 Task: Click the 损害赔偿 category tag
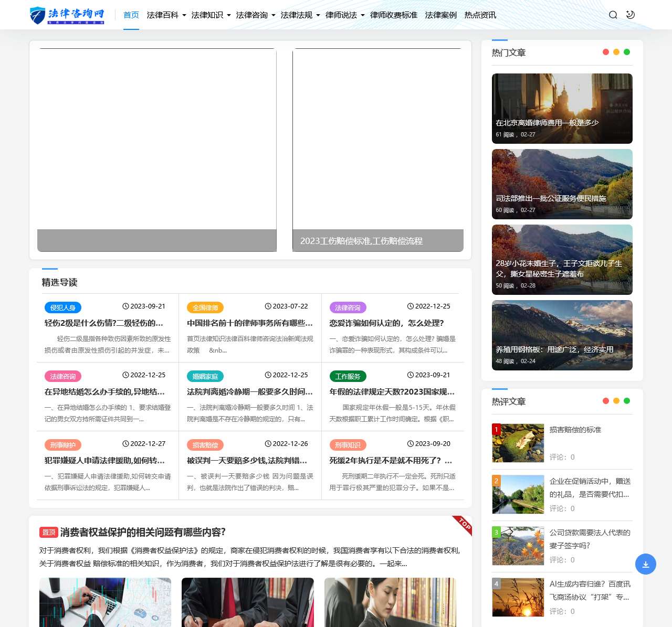[205, 445]
